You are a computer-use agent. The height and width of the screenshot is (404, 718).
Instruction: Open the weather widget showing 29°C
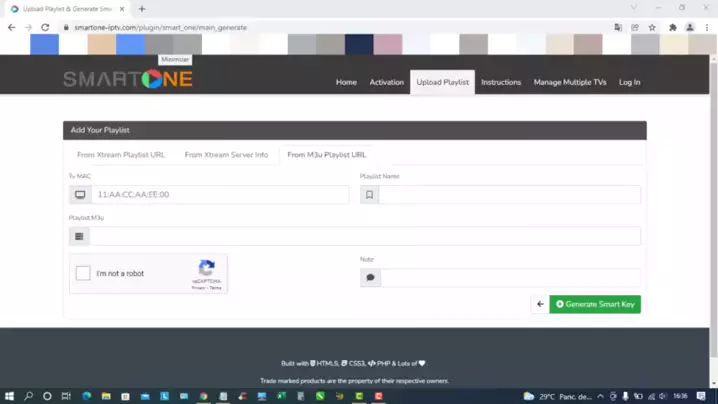(x=557, y=396)
